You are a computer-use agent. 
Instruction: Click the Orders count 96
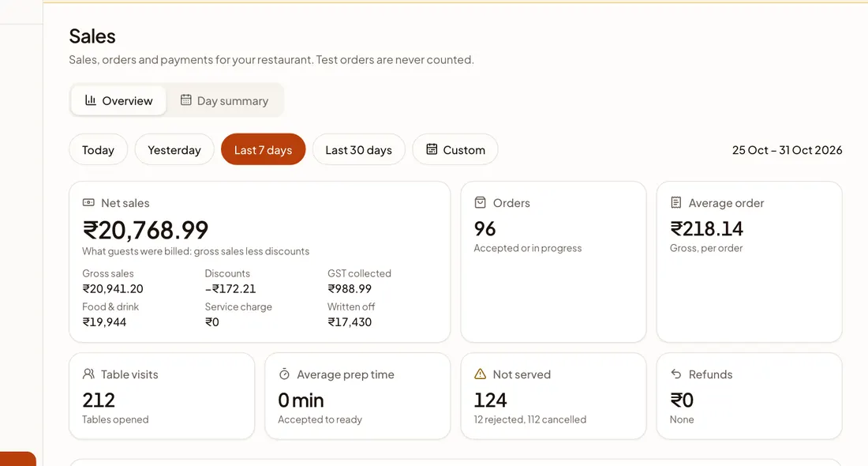pyautogui.click(x=485, y=229)
